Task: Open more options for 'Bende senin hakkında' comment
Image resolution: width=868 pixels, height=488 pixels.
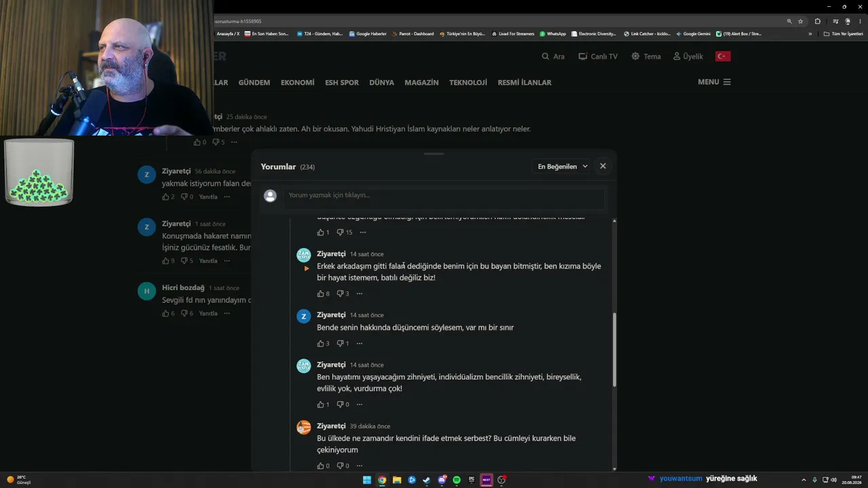Action: [x=359, y=343]
